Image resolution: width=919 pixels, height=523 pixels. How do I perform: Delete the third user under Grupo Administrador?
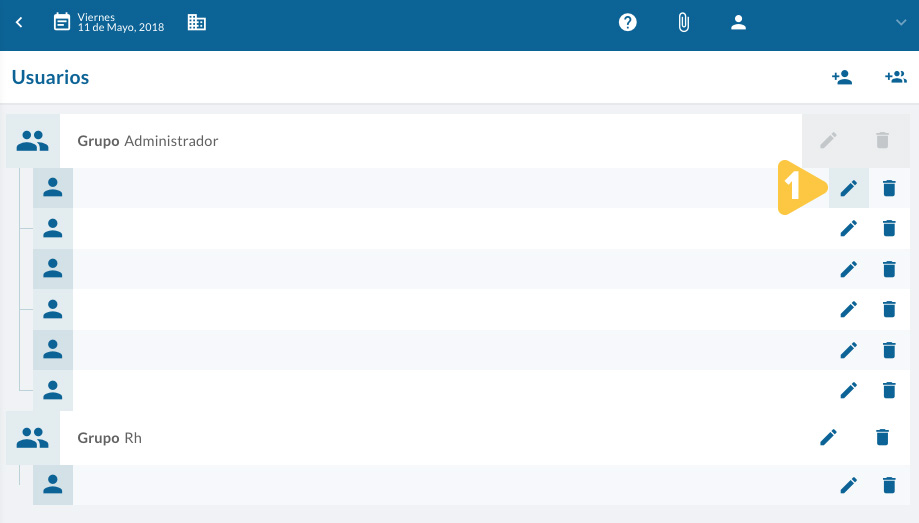coord(889,269)
